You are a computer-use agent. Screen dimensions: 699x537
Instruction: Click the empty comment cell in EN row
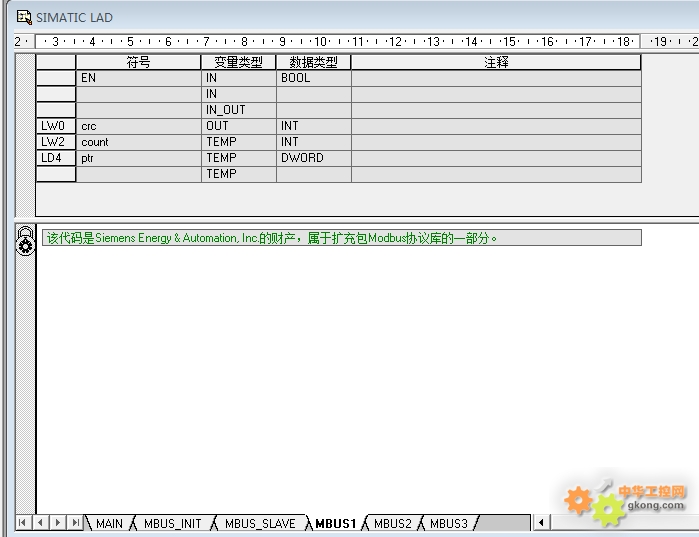[x=496, y=78]
